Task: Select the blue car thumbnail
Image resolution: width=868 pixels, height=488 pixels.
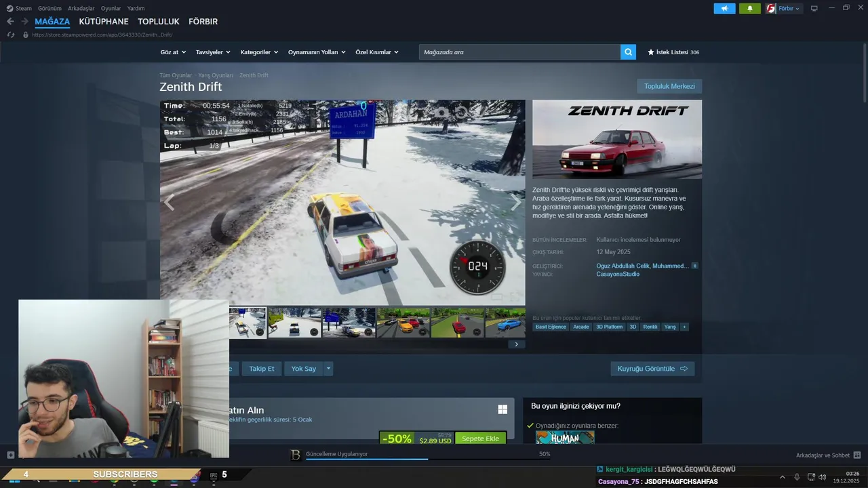Action: [505, 323]
